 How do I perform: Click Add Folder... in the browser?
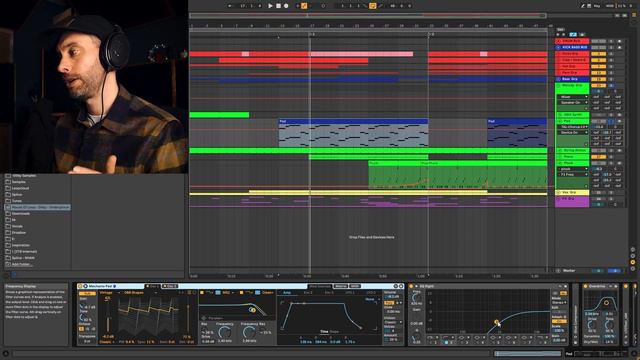[x=21, y=264]
